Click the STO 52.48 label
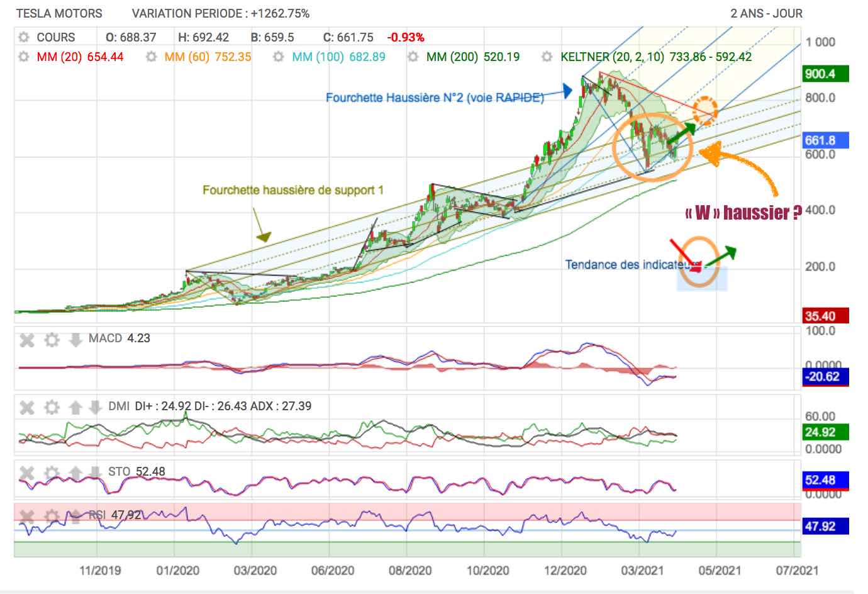 pos(136,471)
